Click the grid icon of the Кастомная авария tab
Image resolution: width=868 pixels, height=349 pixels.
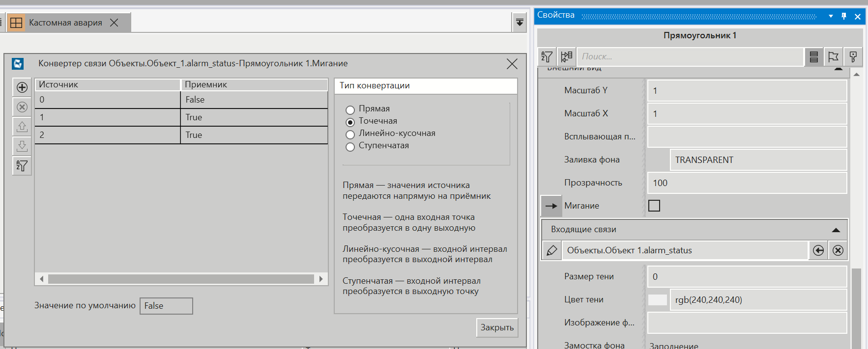click(16, 23)
